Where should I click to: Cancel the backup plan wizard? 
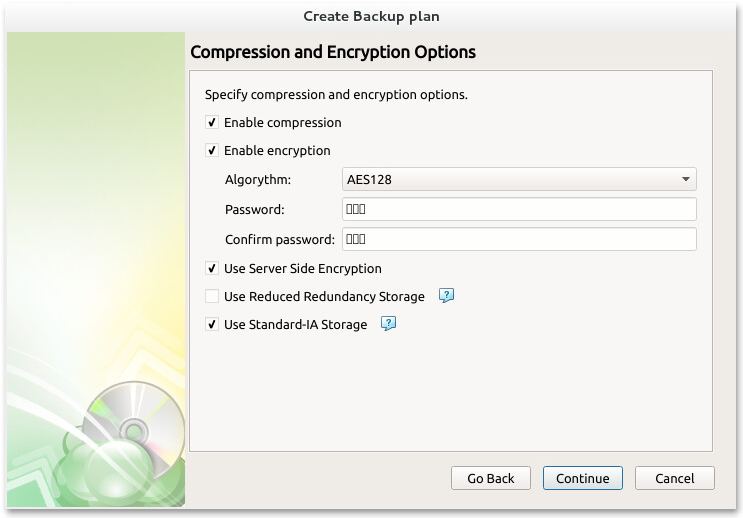click(675, 478)
